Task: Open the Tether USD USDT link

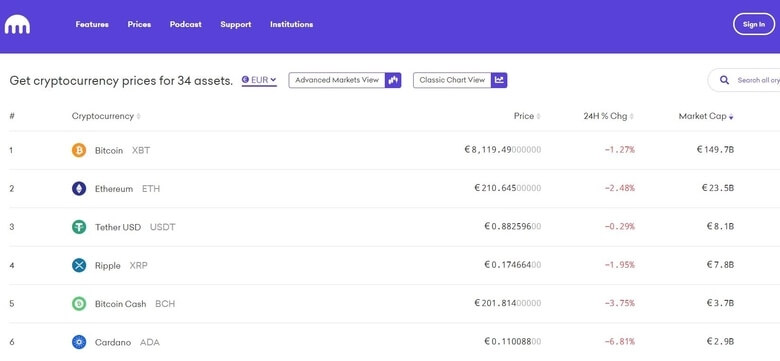Action: click(x=135, y=227)
